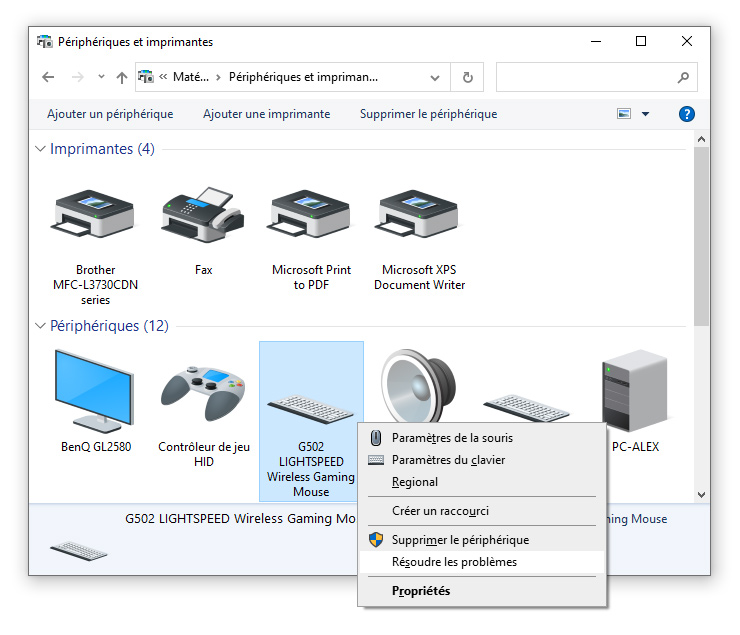Open Propriétés from the context menu
740x635 pixels.
(x=482, y=591)
